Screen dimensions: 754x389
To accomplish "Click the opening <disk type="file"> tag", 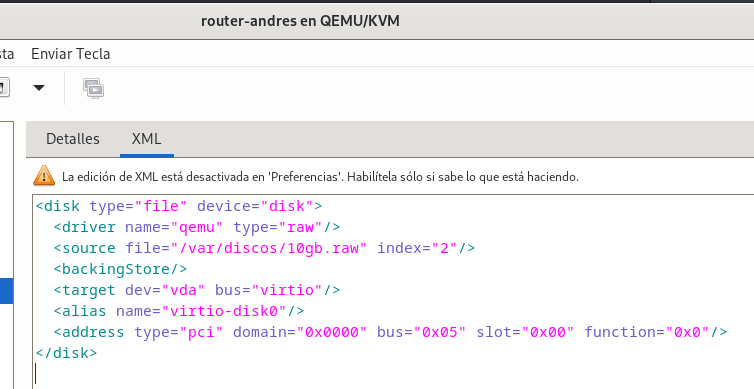I will [x=179, y=206].
